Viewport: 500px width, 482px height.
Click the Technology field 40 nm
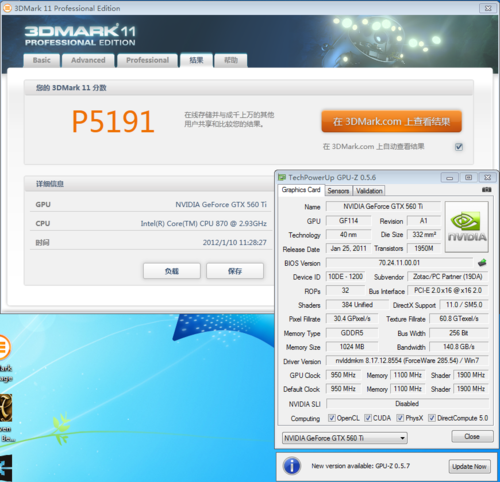[348, 235]
